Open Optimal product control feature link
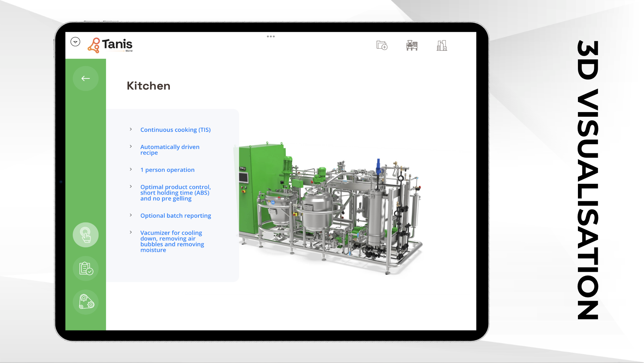This screenshot has height=363, width=644. coord(175,193)
